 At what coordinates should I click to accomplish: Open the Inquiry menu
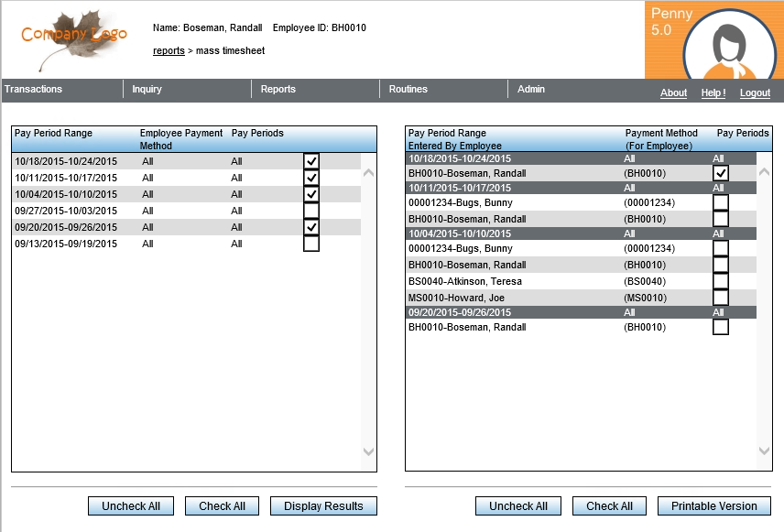(147, 89)
